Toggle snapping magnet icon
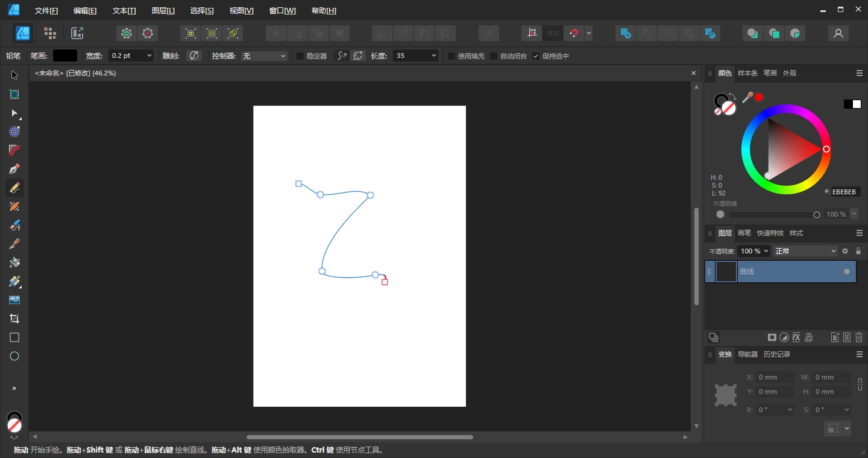 point(574,33)
